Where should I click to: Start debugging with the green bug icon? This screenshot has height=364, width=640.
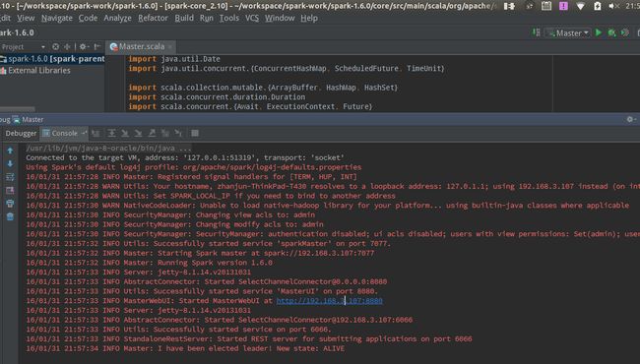point(611,32)
